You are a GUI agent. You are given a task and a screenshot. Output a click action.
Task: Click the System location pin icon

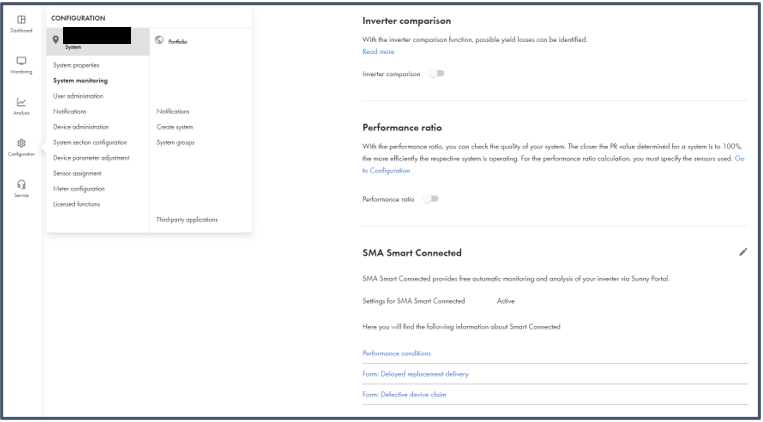pos(57,39)
